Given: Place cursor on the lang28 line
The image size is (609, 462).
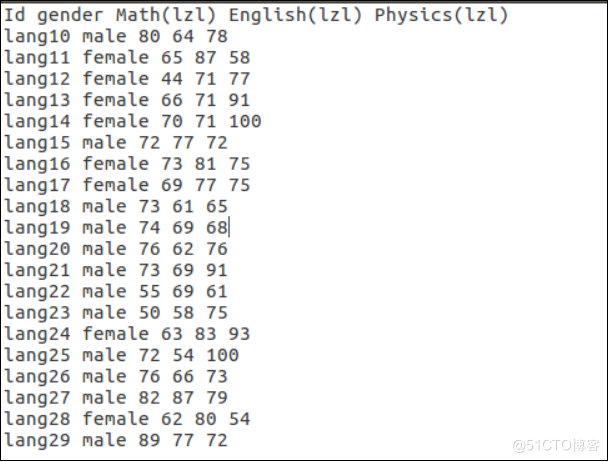Looking at the screenshot, I should click(127, 419).
